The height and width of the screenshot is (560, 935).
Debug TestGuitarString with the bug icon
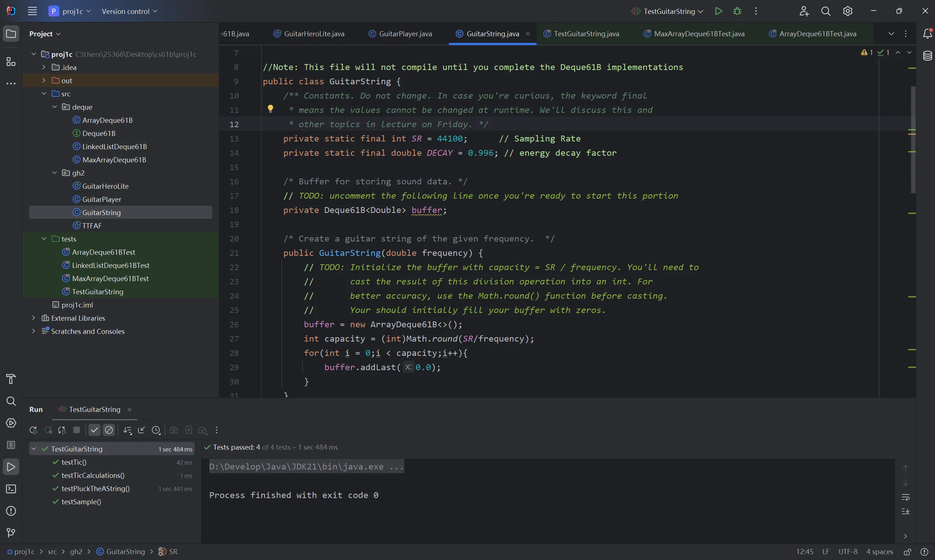coord(737,11)
